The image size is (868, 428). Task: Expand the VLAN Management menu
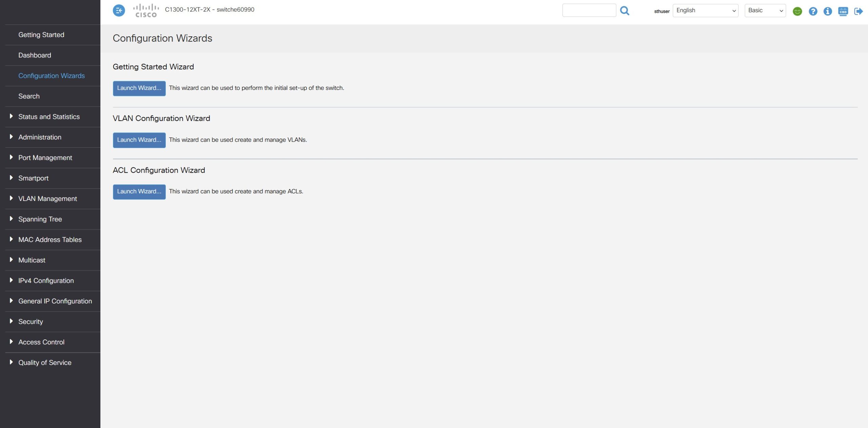(47, 199)
